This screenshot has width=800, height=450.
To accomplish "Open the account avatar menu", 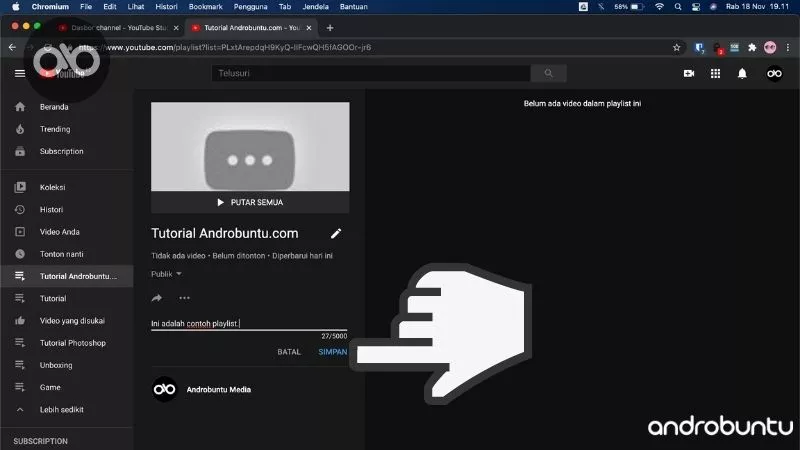I will (774, 73).
